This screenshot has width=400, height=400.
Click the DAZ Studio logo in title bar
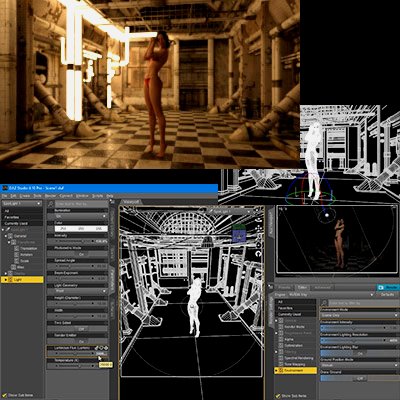tap(5, 188)
